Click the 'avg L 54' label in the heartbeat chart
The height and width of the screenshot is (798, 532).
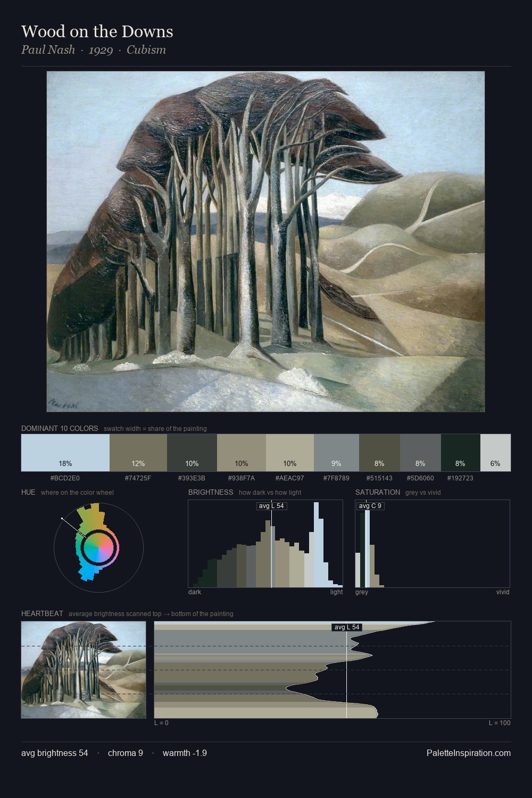point(347,627)
